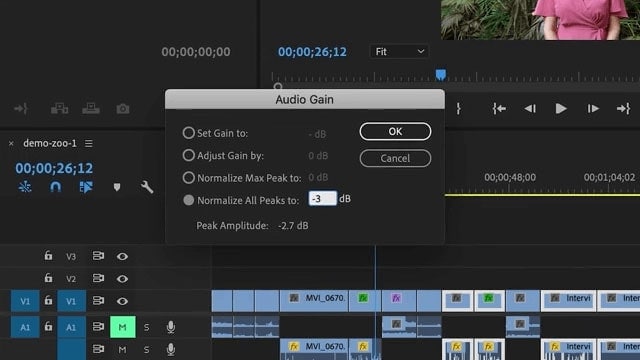The image size is (640, 360).
Task: Add a marker in the timeline
Action: pos(117,187)
